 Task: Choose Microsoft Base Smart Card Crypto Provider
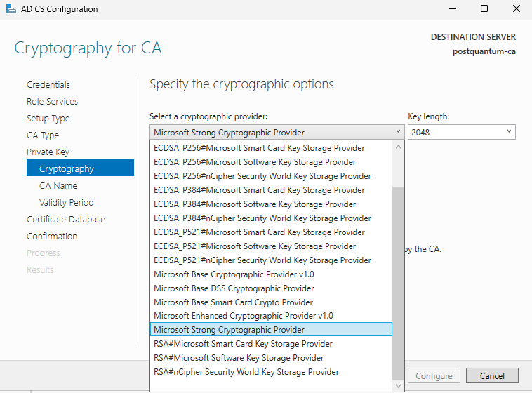(271, 302)
